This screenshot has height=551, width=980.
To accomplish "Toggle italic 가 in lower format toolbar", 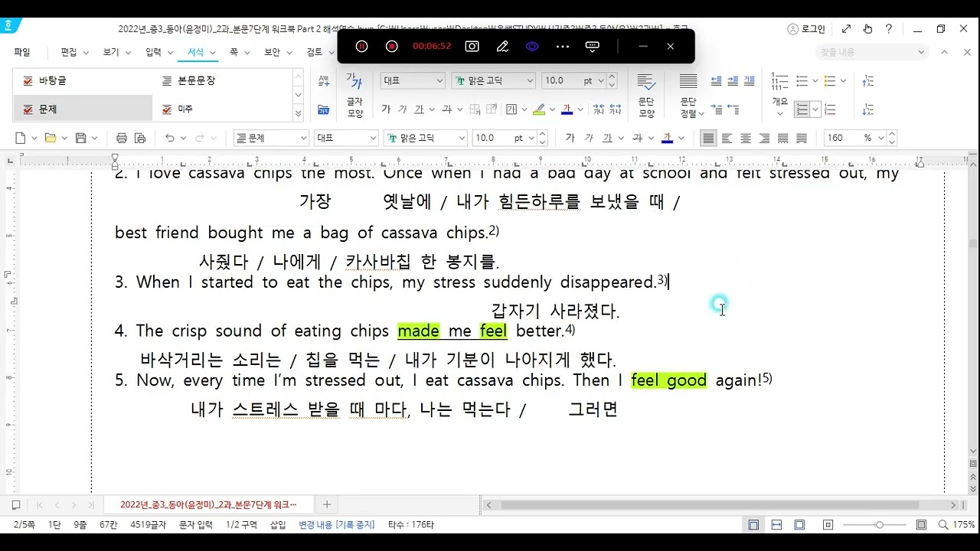I will 589,139.
